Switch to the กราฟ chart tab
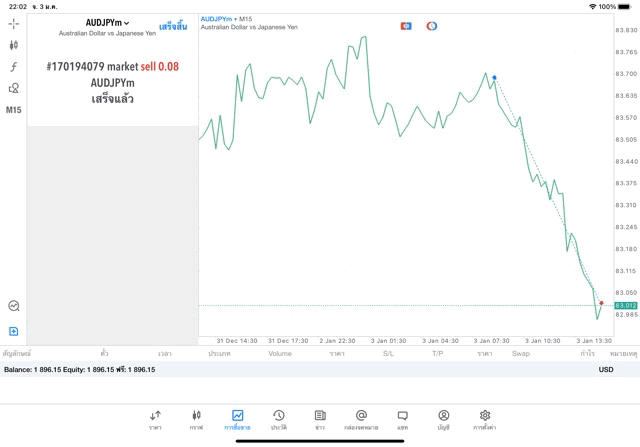This screenshot has height=447, width=640. (196, 419)
